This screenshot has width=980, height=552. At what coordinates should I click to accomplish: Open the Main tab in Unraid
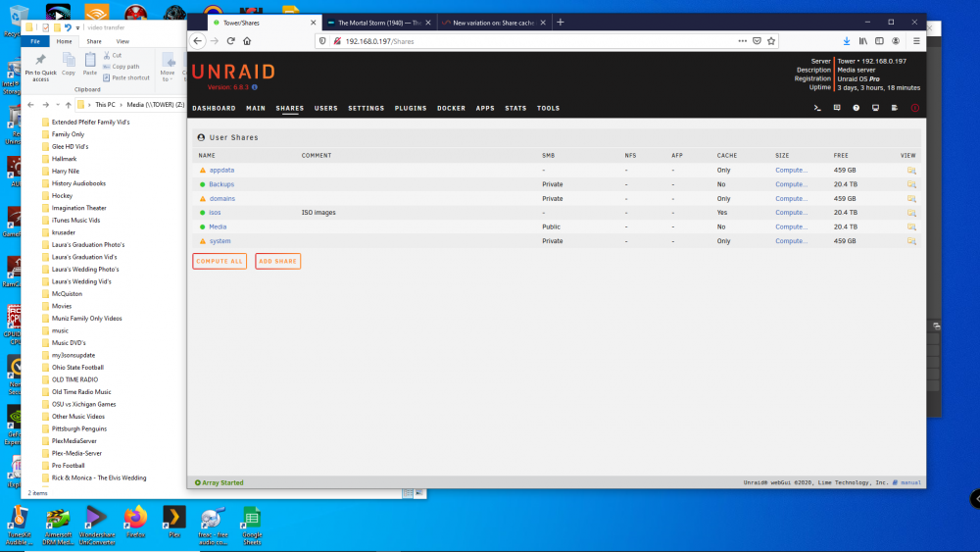tap(256, 108)
